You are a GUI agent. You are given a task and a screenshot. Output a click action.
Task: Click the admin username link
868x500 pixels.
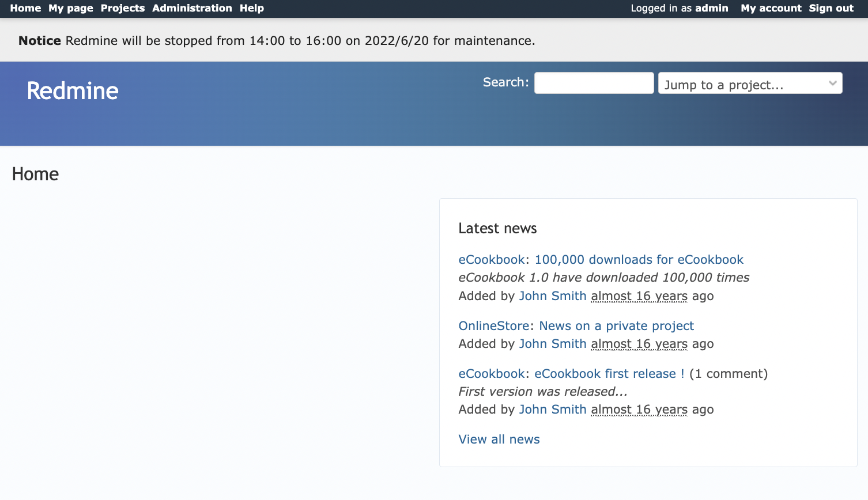pos(711,8)
